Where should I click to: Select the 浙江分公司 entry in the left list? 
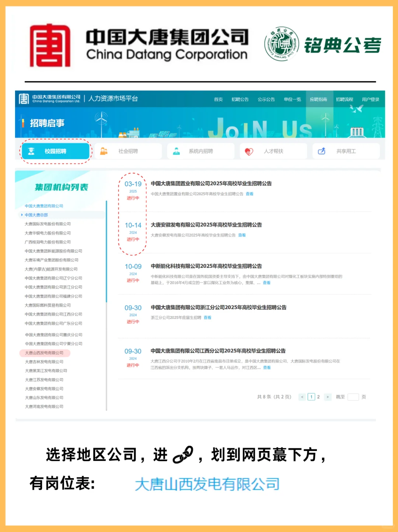point(53,287)
